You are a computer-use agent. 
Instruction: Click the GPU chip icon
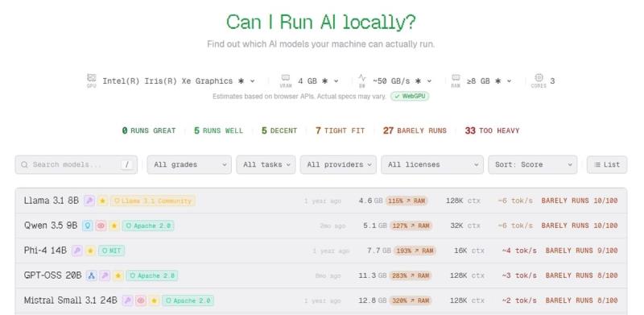click(x=92, y=77)
